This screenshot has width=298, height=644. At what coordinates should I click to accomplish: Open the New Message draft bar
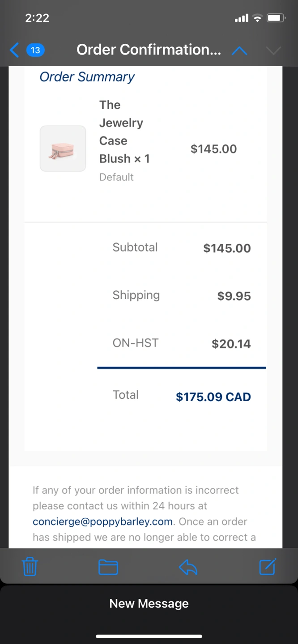tap(149, 603)
